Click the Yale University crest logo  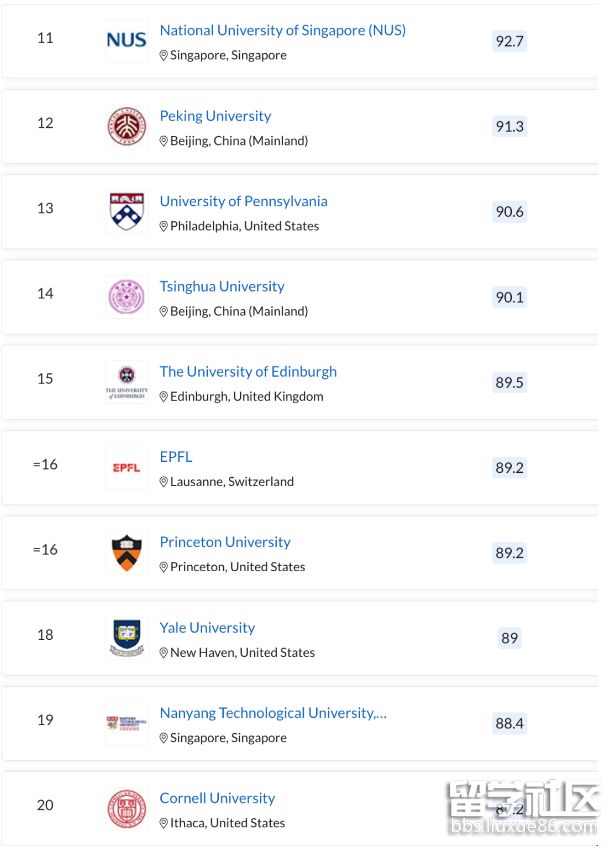[x=127, y=638]
